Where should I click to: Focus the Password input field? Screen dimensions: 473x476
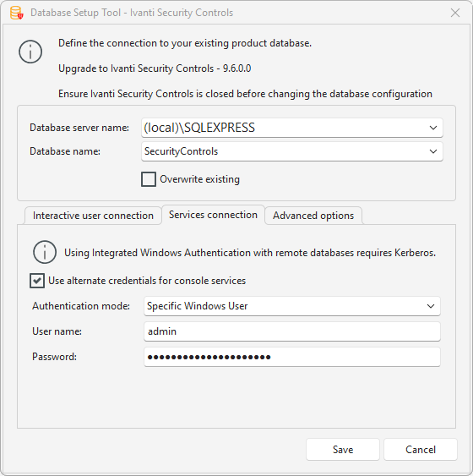(x=292, y=357)
